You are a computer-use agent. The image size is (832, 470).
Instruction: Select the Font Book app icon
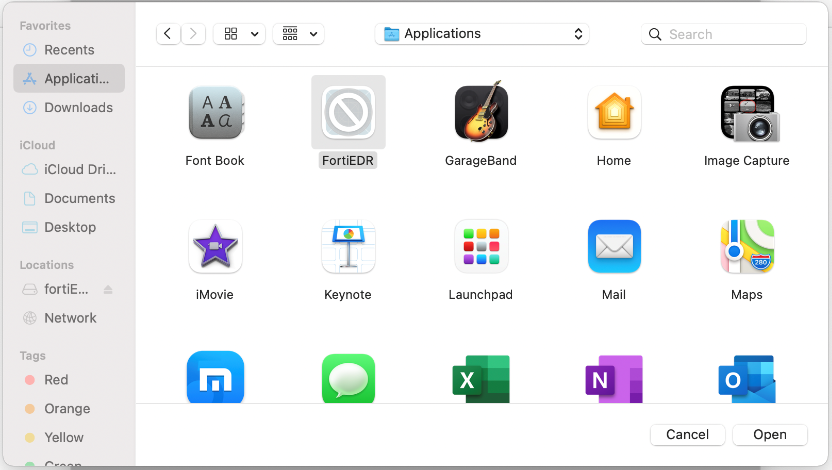[x=215, y=112]
